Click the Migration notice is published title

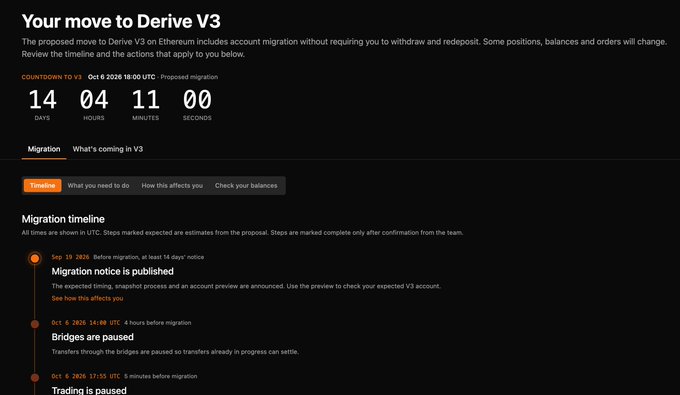pos(112,271)
